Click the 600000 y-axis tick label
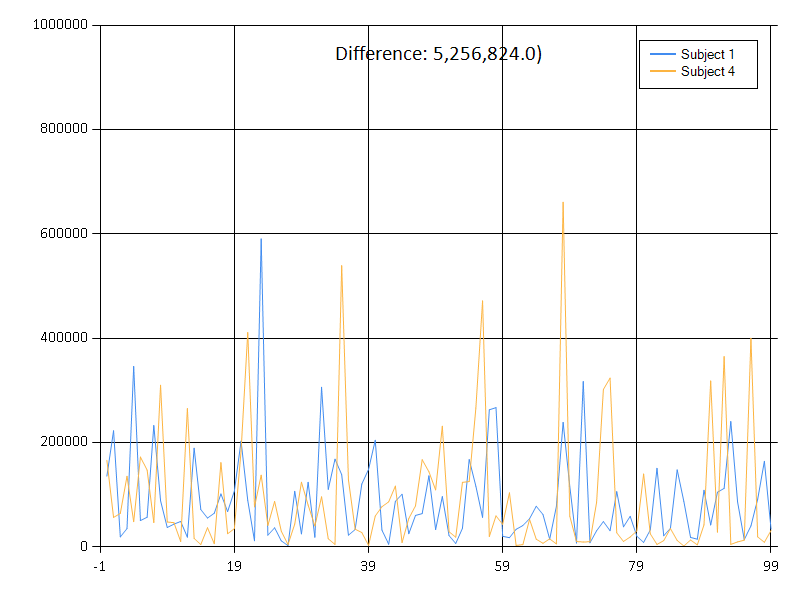The width and height of the screenshot is (800, 600). click(64, 232)
